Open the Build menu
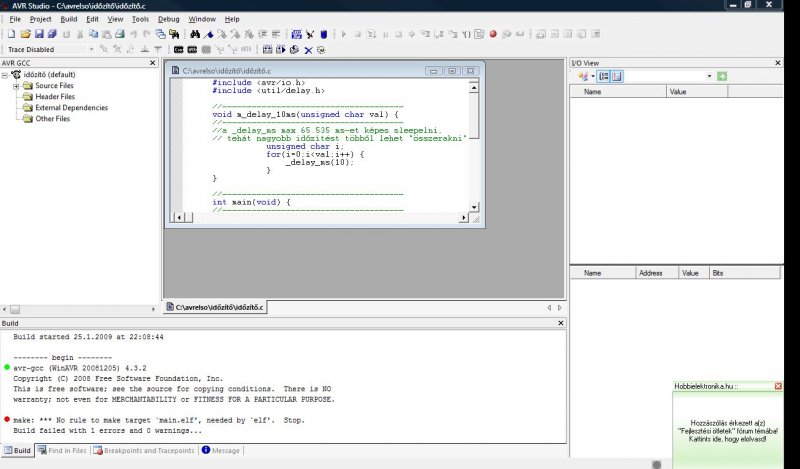 (x=68, y=19)
